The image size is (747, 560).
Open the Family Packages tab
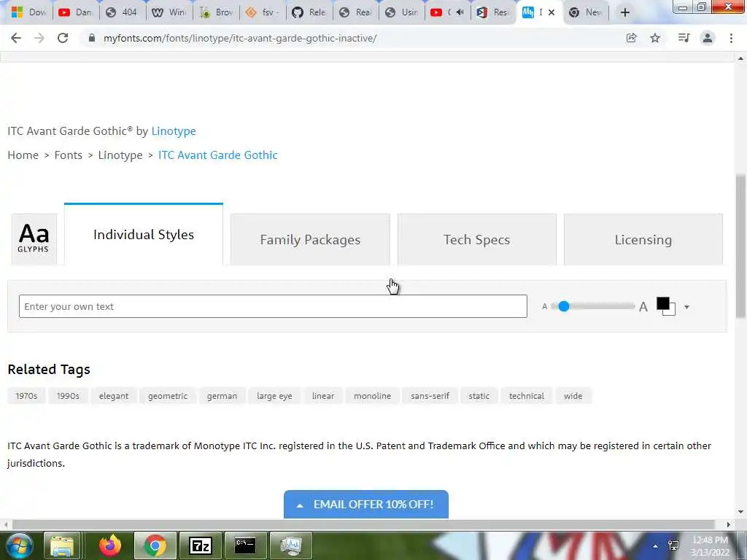click(310, 239)
